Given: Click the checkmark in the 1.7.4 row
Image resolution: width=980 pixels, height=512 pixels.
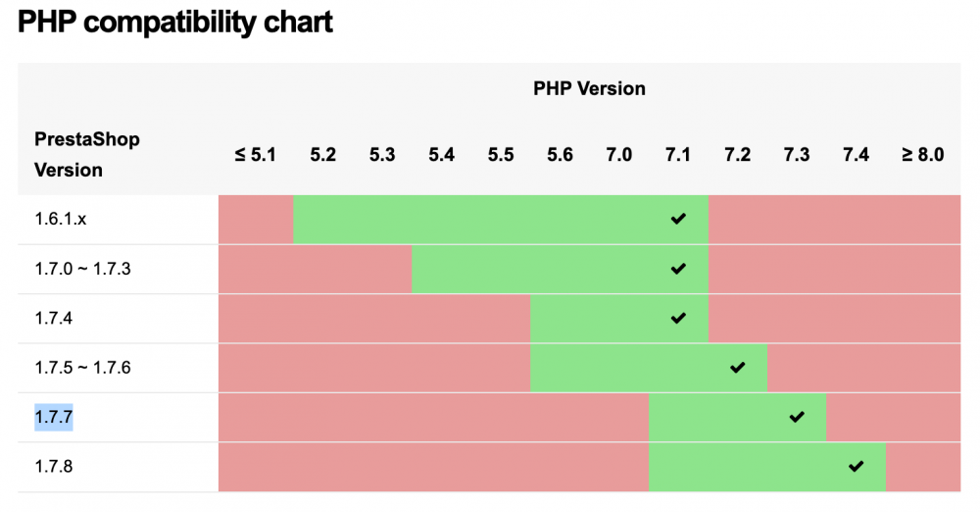Looking at the screenshot, I should pyautogui.click(x=678, y=318).
